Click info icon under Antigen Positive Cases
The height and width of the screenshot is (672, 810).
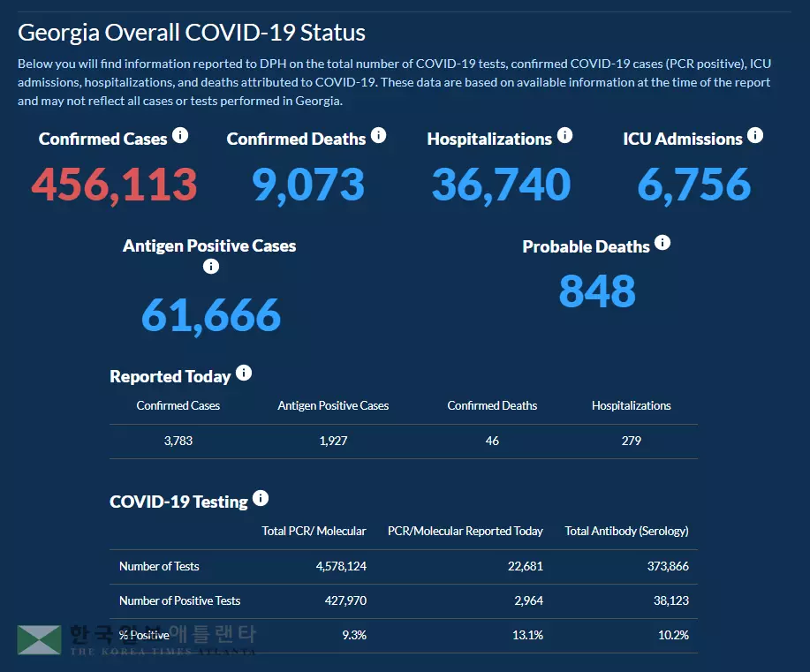point(210,266)
